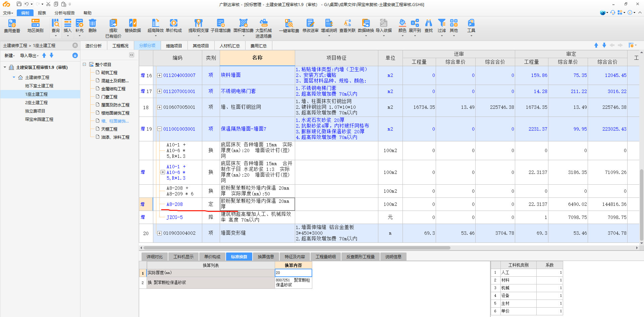The width and height of the screenshot is (644, 317).
Task: Select 屋面及防水工程 section
Action: [x=115, y=105]
